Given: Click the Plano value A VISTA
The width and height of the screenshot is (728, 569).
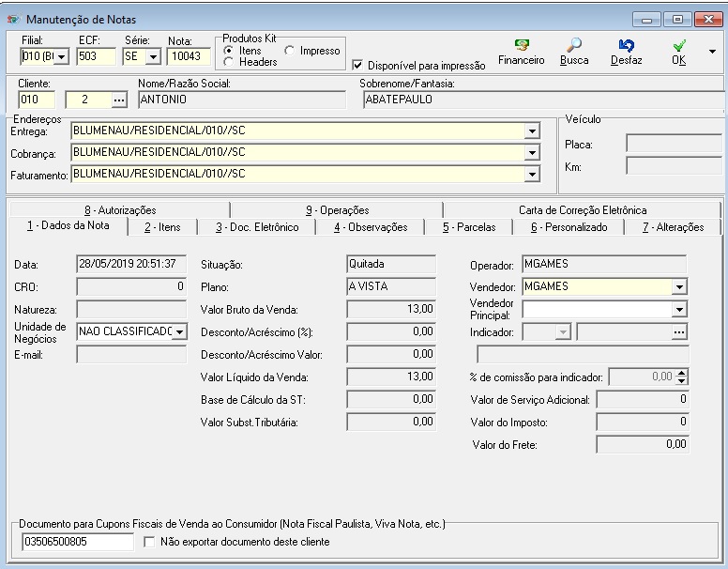Looking at the screenshot, I should click(x=391, y=286).
